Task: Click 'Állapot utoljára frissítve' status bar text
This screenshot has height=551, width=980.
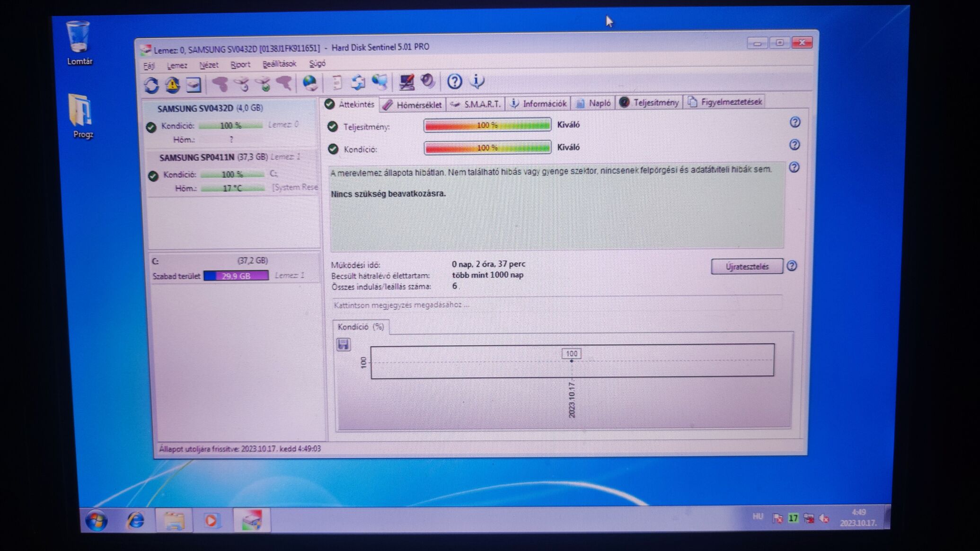Action: click(240, 448)
